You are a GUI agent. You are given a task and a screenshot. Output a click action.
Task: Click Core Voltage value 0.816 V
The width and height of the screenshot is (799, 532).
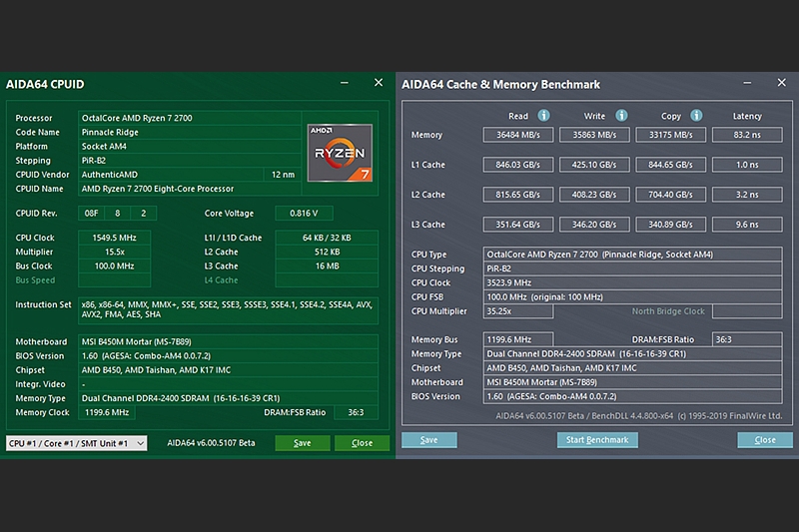tap(304, 214)
